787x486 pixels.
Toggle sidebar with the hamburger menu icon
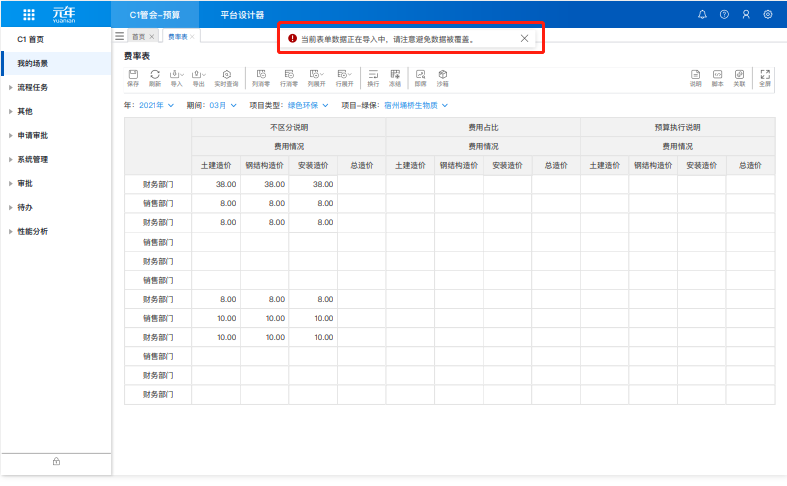[x=120, y=36]
